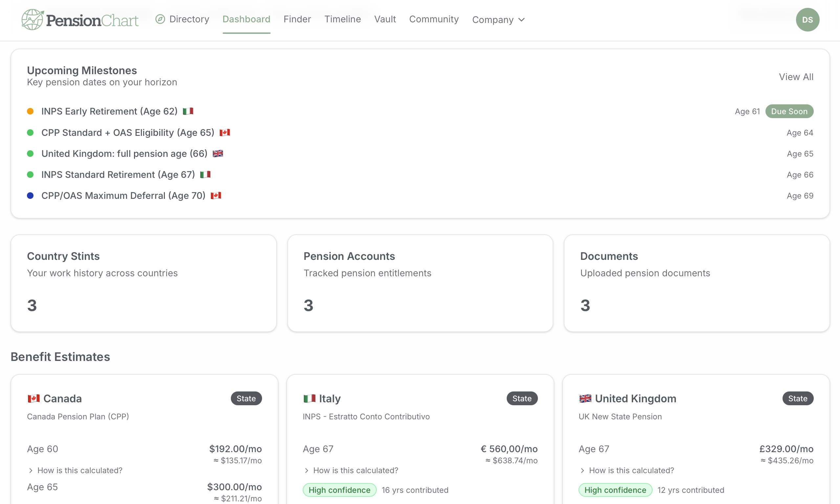Click the Italy flag in Benefit Estimates
The width and height of the screenshot is (840, 504).
(309, 398)
